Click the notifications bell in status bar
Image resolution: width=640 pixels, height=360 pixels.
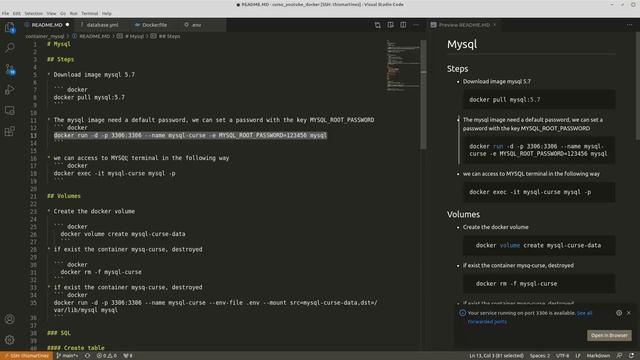tap(632, 356)
